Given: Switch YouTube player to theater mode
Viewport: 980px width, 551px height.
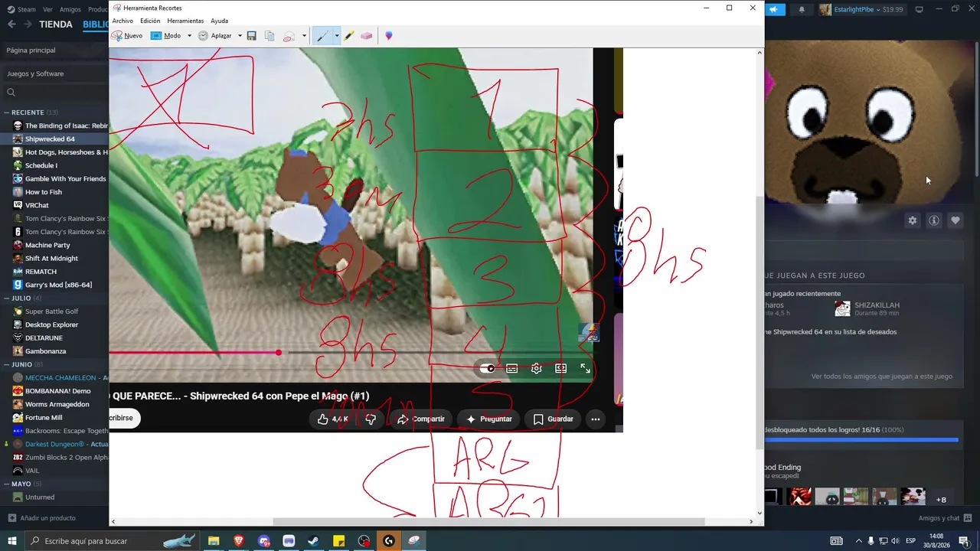Looking at the screenshot, I should pos(561,368).
